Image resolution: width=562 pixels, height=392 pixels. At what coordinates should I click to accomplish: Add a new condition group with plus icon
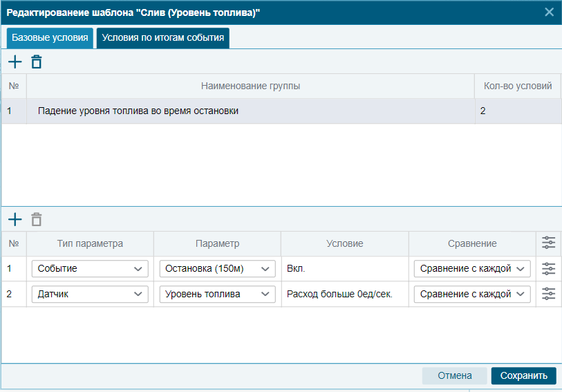[x=15, y=62]
